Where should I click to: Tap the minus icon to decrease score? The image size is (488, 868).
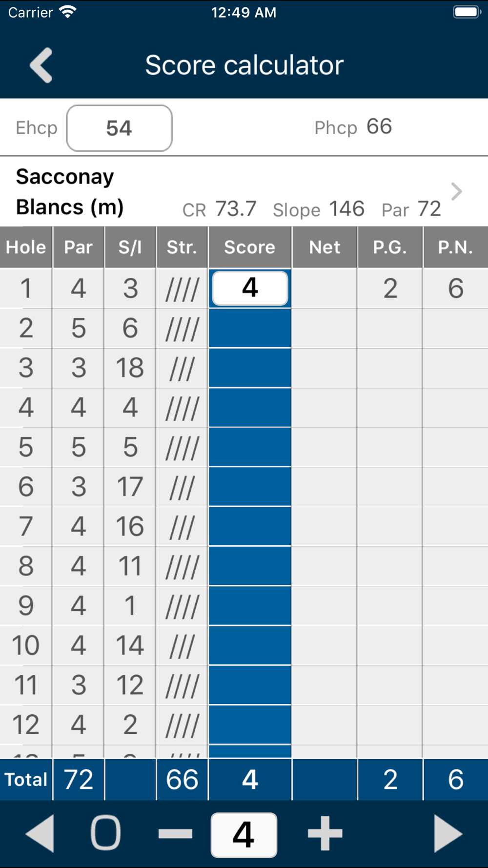click(175, 834)
